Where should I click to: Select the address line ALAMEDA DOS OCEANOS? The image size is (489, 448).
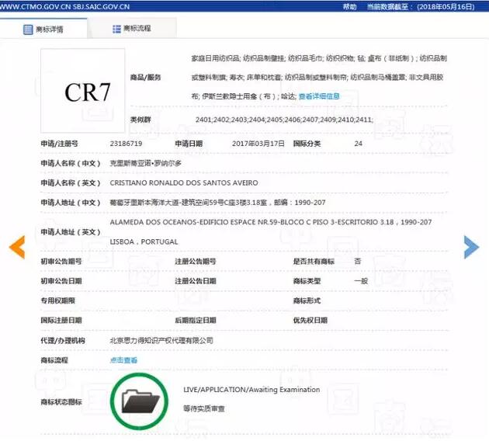click(271, 222)
